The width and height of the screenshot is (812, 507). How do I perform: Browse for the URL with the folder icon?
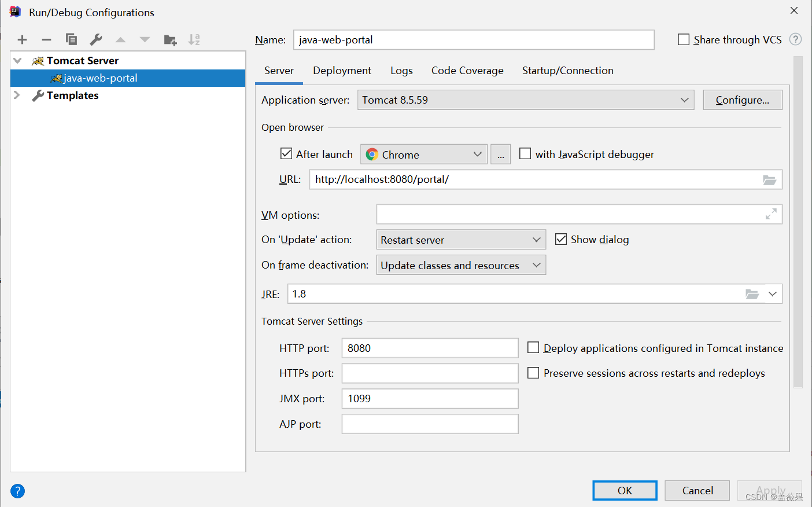click(769, 180)
